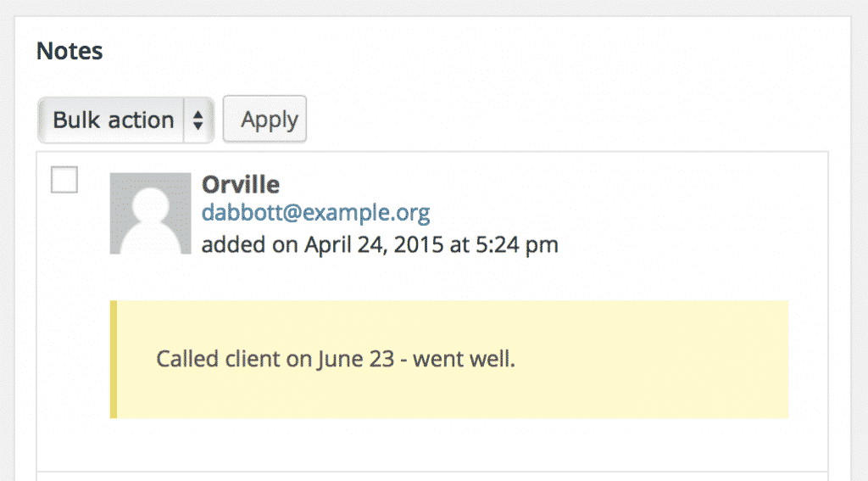Click the dark yellow note left border
This screenshot has width=868, height=481.
coord(114,359)
